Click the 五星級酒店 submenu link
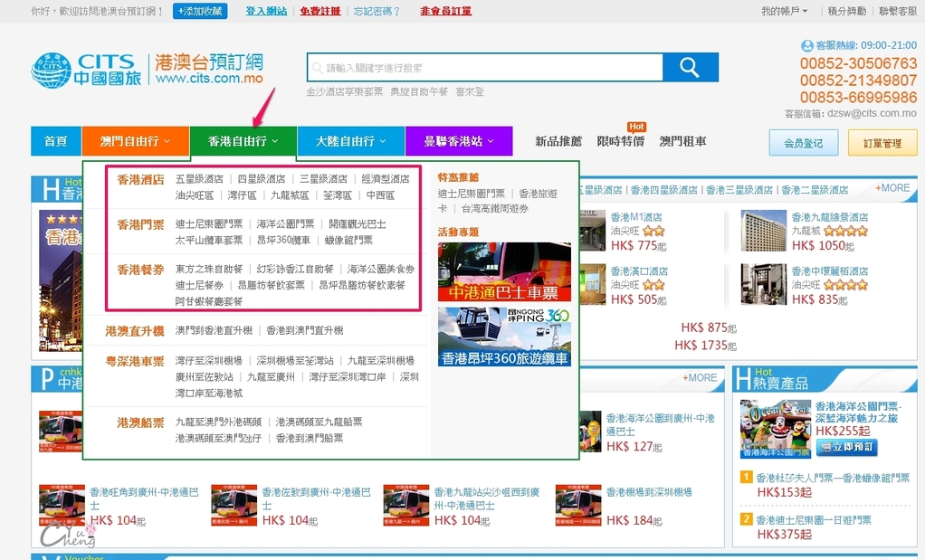 (199, 179)
